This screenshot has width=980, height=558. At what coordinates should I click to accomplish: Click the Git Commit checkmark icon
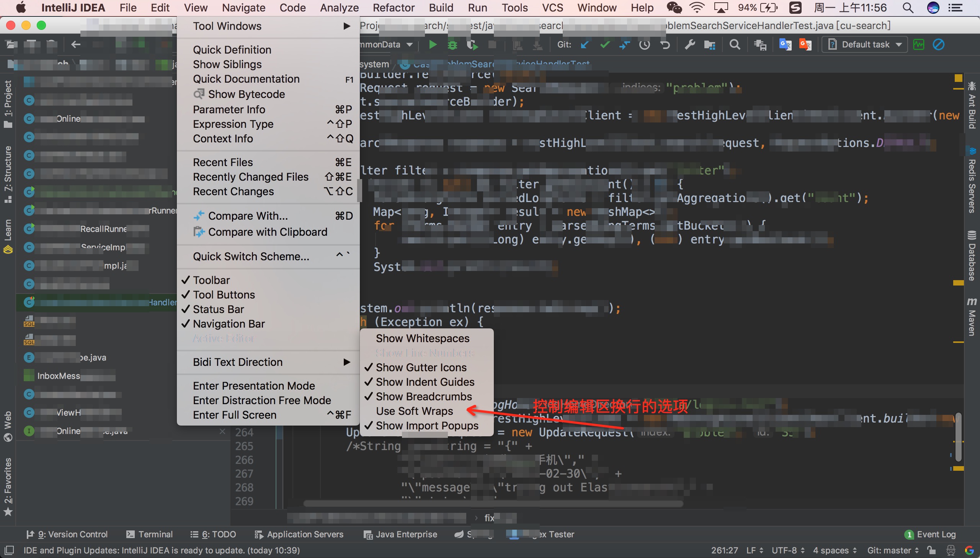(x=605, y=45)
